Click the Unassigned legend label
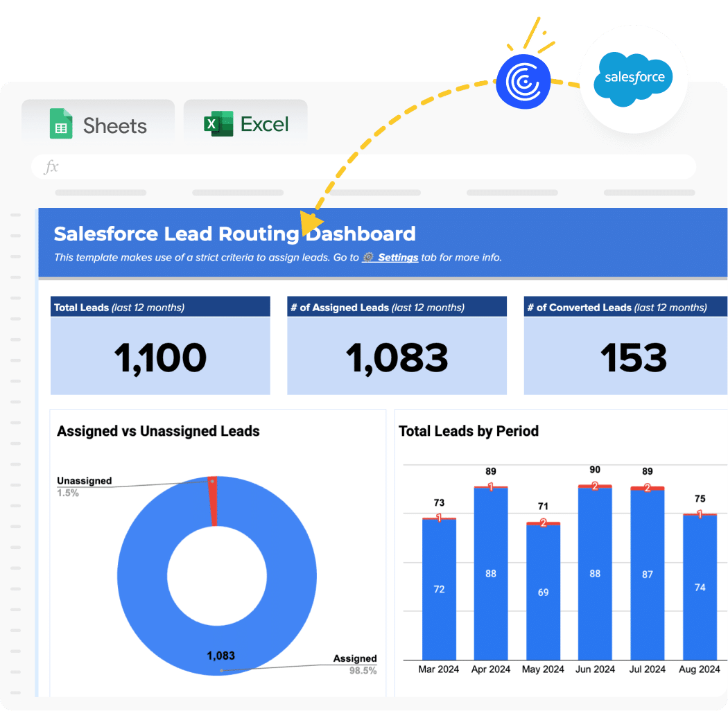Image resolution: width=728 pixels, height=711 pixels. (85, 481)
